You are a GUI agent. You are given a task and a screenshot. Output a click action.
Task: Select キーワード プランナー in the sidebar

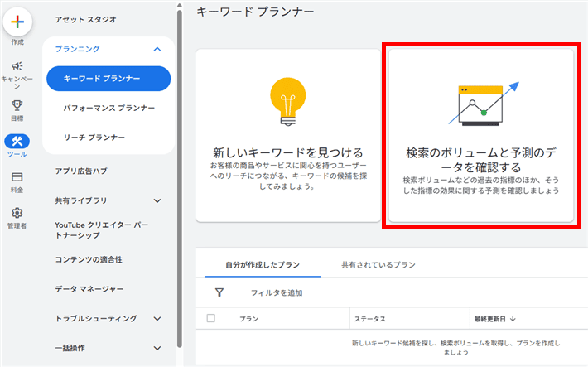[108, 79]
